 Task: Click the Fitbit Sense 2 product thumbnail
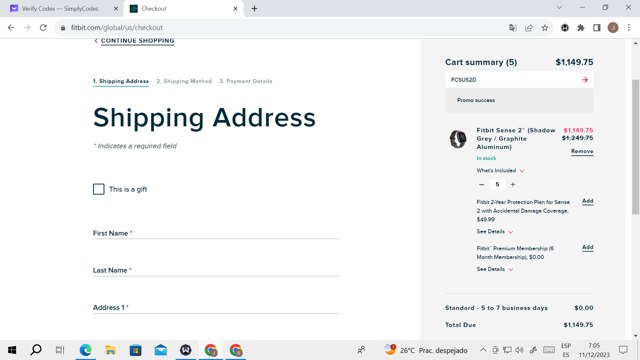[x=458, y=139]
